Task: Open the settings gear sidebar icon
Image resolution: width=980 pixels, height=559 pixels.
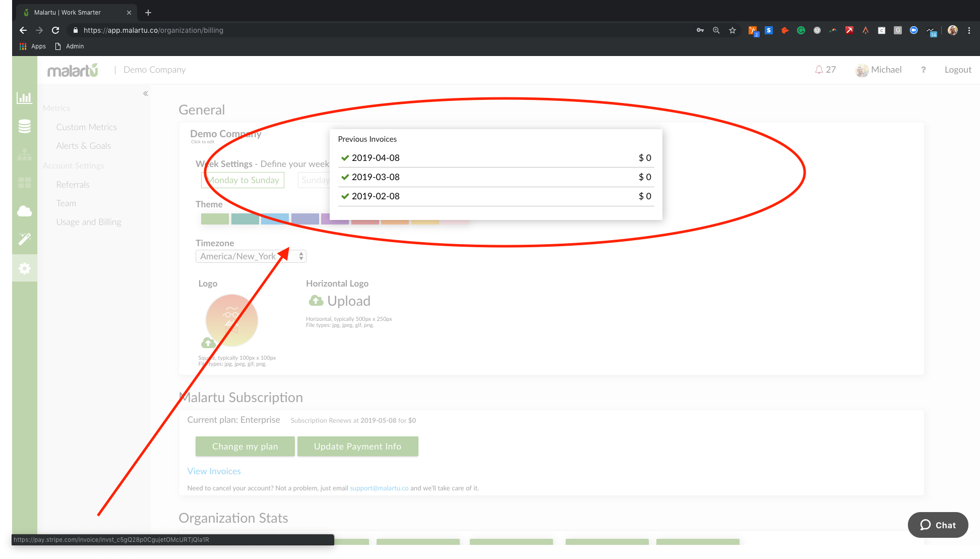Action: 24,268
